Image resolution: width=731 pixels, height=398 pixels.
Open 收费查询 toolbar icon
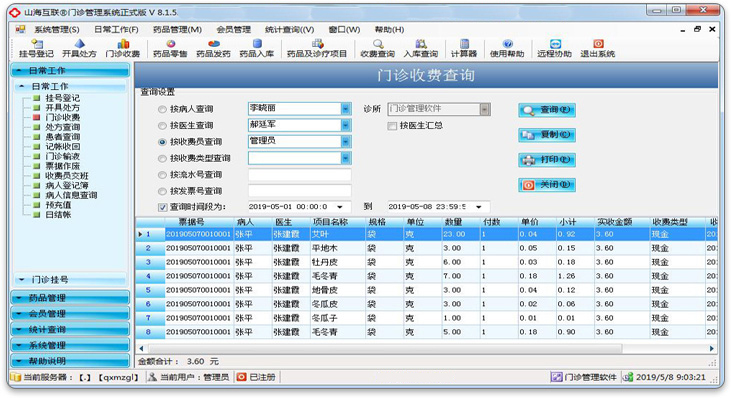pyautogui.click(x=378, y=48)
